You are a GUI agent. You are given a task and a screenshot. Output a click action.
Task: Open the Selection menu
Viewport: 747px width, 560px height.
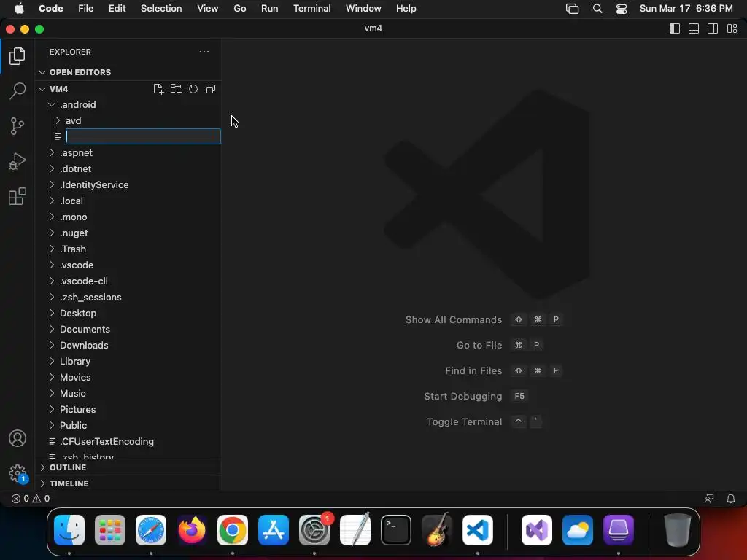pyautogui.click(x=161, y=9)
